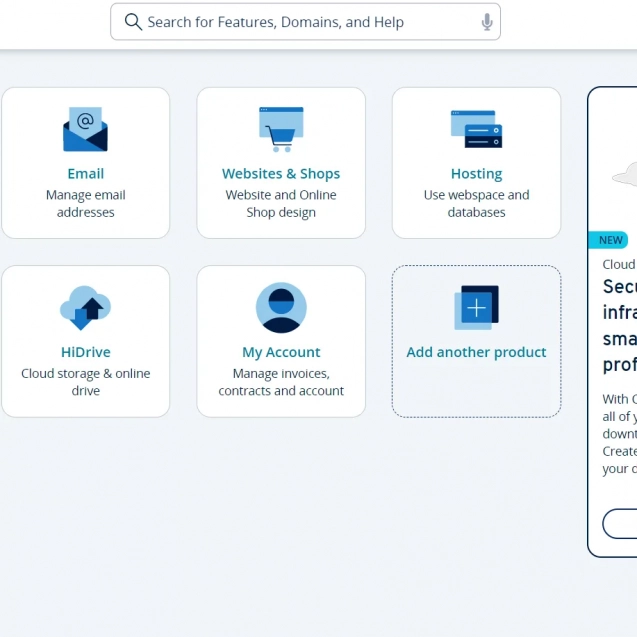The height and width of the screenshot is (637, 637).
Task: Click the Add another product label
Action: coord(476,352)
